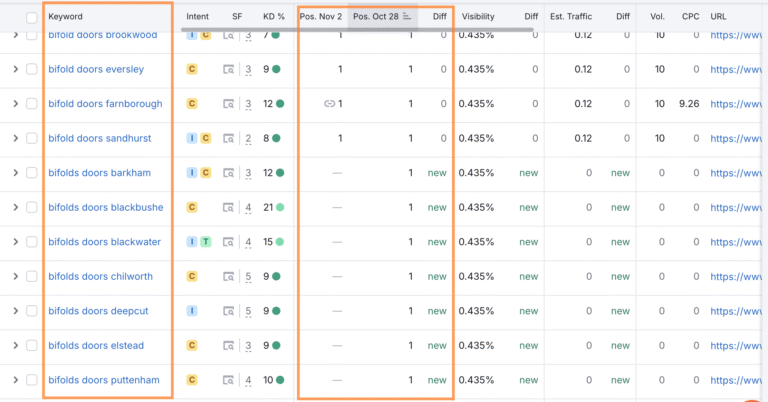Click the Pos. Nov 2 column header
The width and height of the screenshot is (768, 402).
pyautogui.click(x=320, y=17)
